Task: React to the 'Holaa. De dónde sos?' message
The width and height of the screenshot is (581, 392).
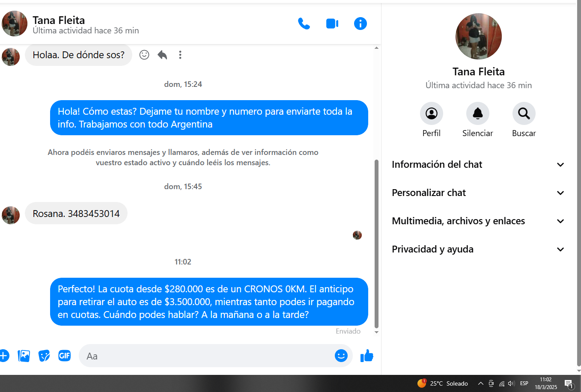Action: 144,55
